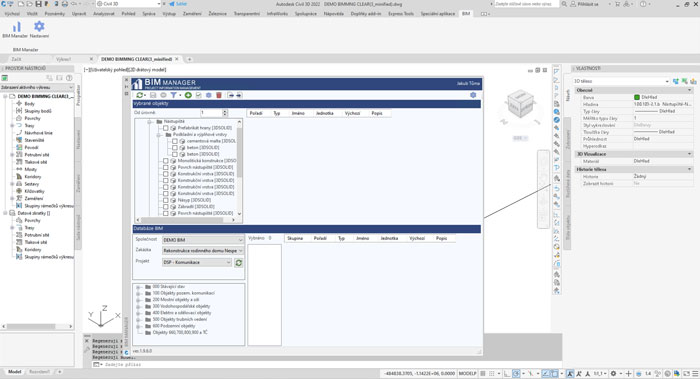This screenshot has width=700, height=379.
Task: Click the help icon in Prostor nástrojů panel
Action: click(69, 78)
